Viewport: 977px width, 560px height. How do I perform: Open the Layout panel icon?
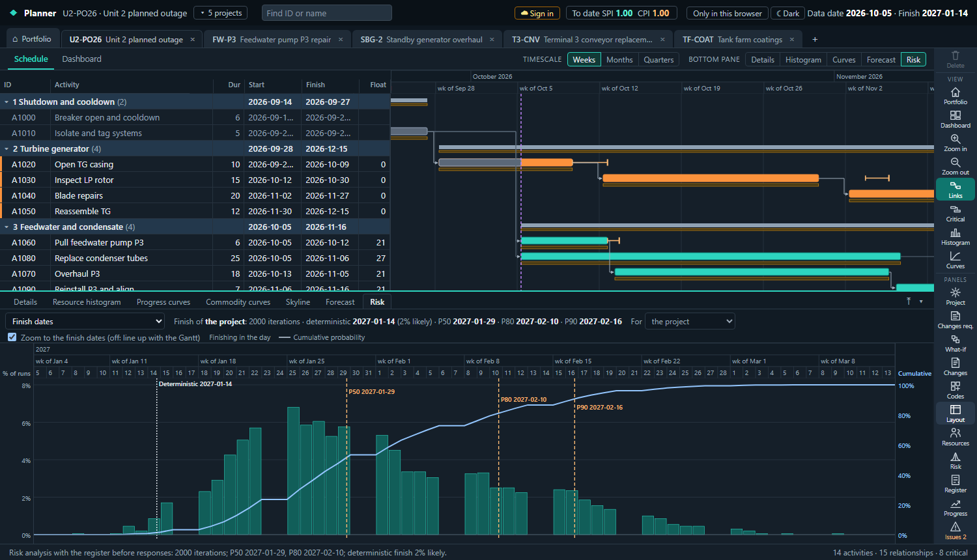coord(956,413)
